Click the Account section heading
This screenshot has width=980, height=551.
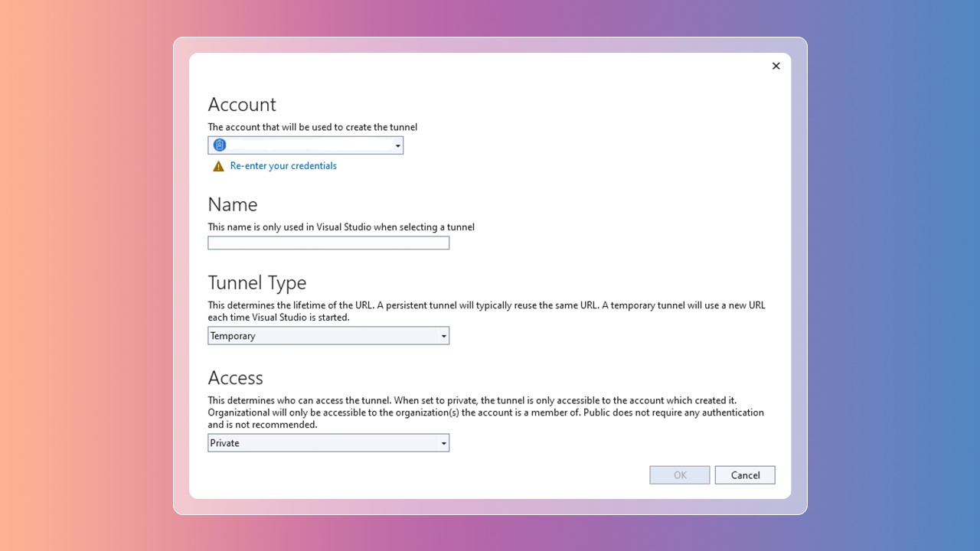click(x=242, y=104)
